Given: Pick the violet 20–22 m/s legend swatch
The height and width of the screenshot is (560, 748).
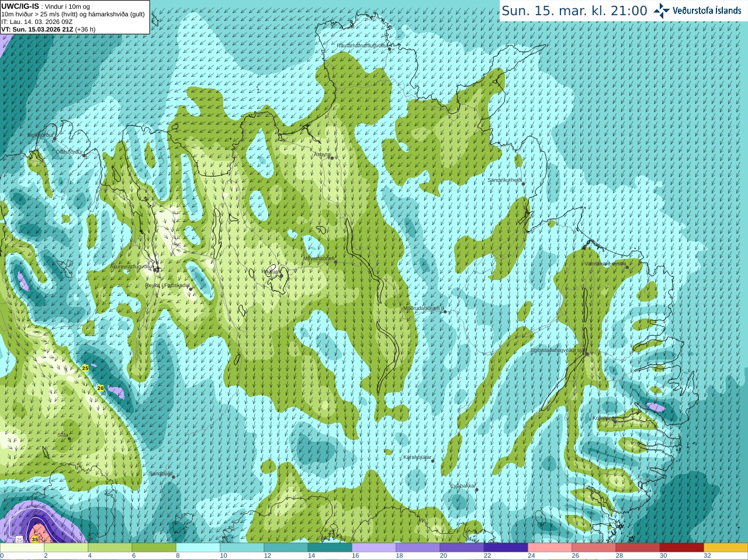Looking at the screenshot, I should [462, 548].
